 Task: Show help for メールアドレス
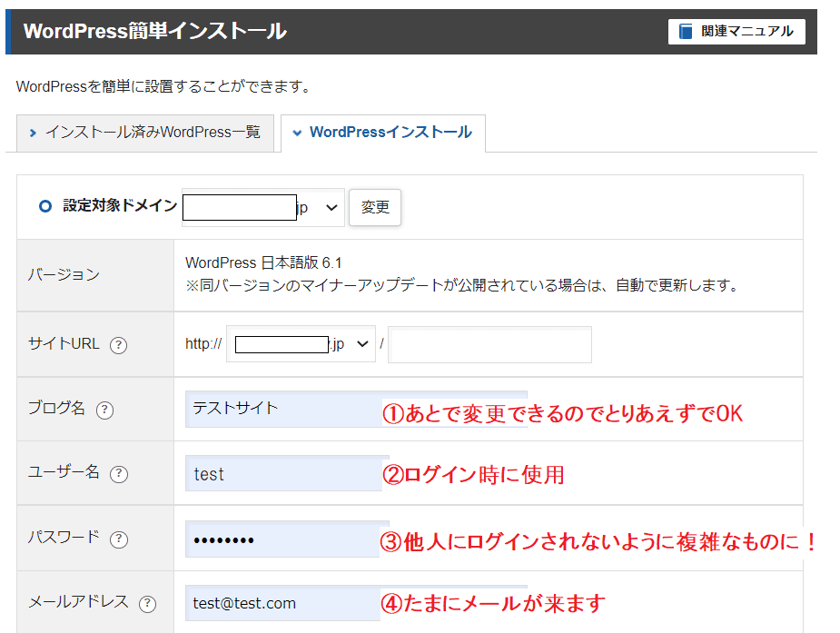[147, 604]
